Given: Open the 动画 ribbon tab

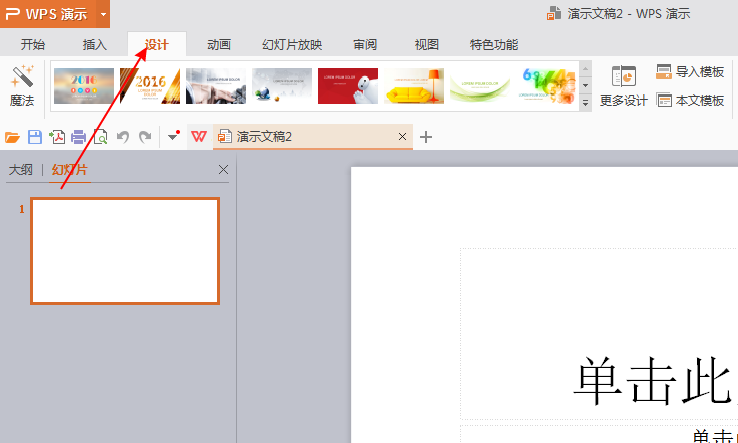Looking at the screenshot, I should tap(219, 45).
